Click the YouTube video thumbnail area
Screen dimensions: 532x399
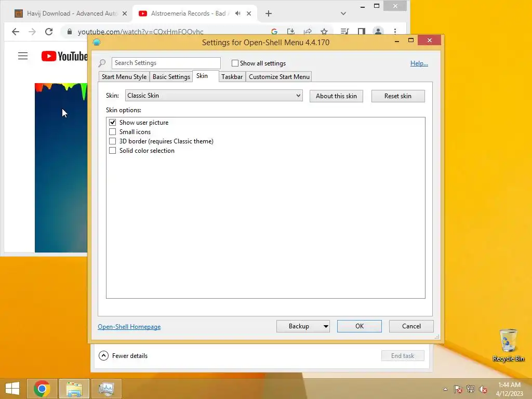point(61,168)
